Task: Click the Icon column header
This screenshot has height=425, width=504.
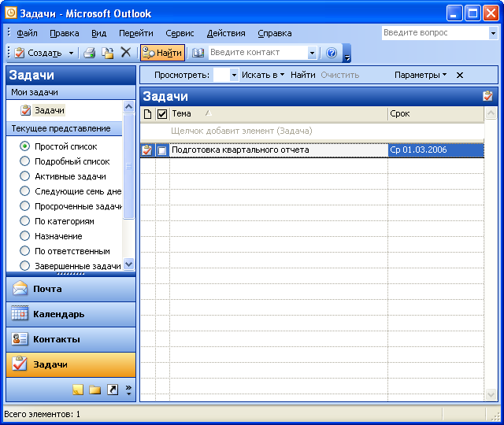Action: point(147,113)
